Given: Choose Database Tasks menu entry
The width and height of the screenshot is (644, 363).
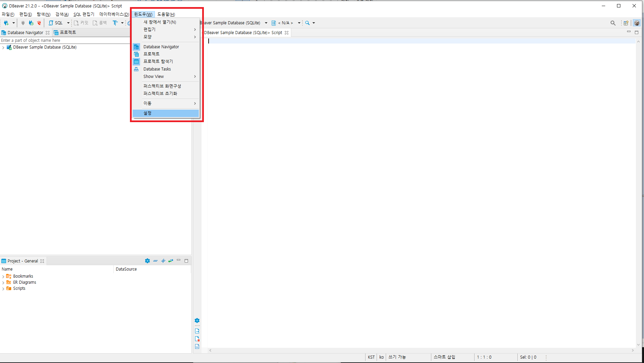Looking at the screenshot, I should [x=165, y=69].
